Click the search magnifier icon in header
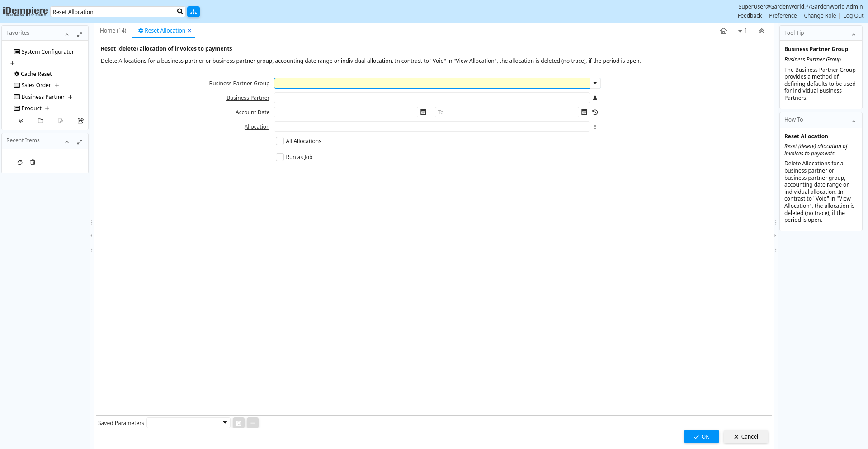Image resolution: width=868 pixels, height=449 pixels. tap(180, 12)
